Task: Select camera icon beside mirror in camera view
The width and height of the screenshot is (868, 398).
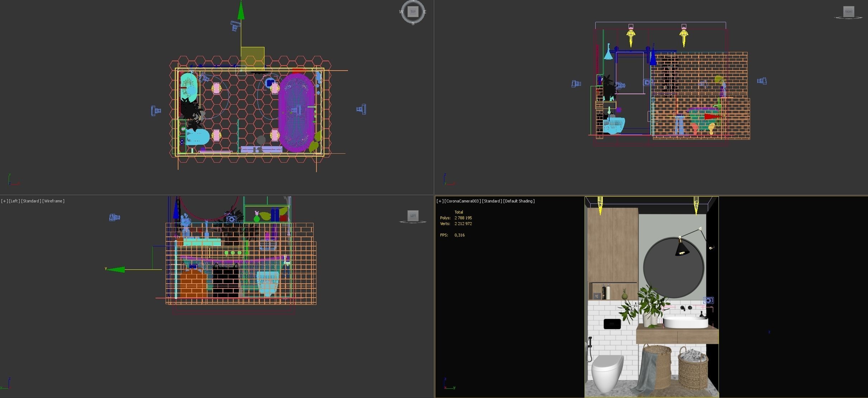Action: (708, 300)
